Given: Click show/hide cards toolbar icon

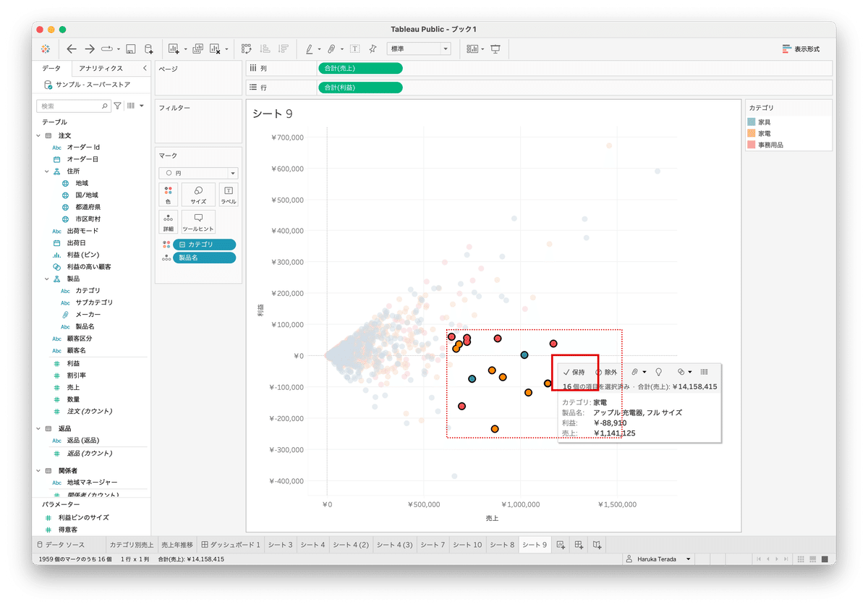Looking at the screenshot, I should pyautogui.click(x=472, y=48).
